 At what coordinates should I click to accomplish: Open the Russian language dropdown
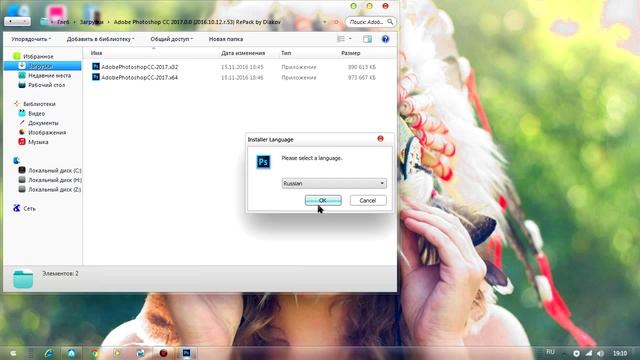tap(334, 183)
